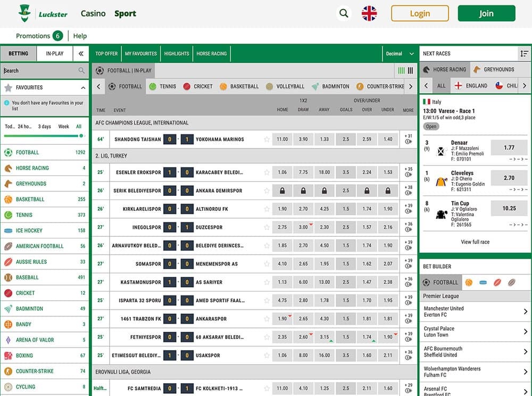Switch to three-column odds layout icon
The width and height of the screenshot is (532, 396).
click(411, 71)
